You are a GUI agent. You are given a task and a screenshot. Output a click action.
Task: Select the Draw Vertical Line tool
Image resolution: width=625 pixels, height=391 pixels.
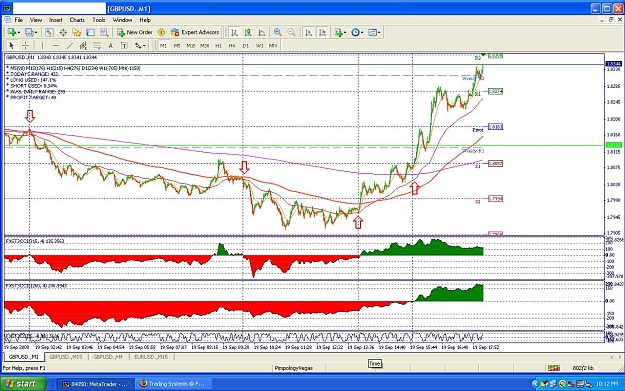pos(42,45)
